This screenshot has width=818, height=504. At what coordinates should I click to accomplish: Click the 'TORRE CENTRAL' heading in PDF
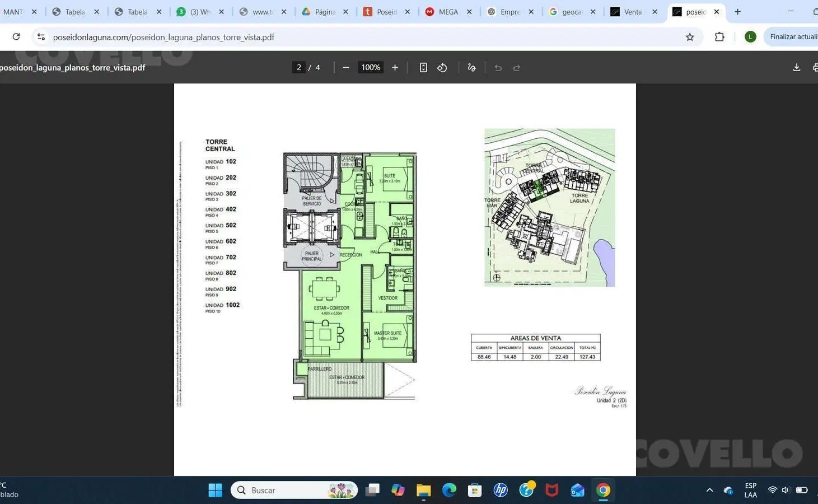pyautogui.click(x=220, y=145)
